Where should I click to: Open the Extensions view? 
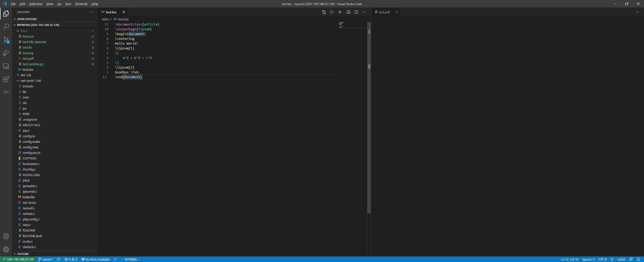(6, 79)
